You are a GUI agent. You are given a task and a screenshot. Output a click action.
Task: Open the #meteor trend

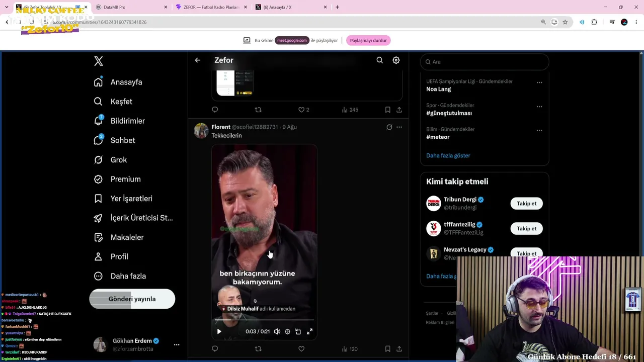tap(438, 137)
